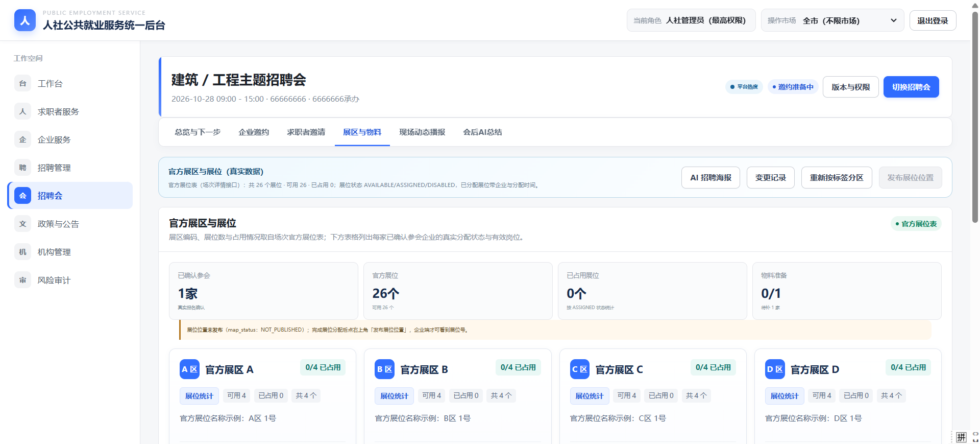Click the 风险审计 sidebar icon
The width and height of the screenshot is (980, 444).
coord(22,280)
